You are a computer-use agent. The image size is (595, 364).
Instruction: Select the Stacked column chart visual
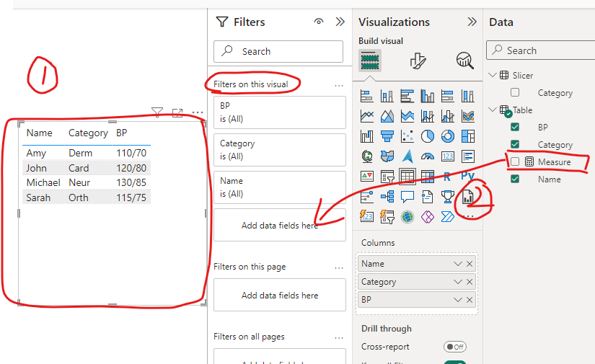[387, 96]
